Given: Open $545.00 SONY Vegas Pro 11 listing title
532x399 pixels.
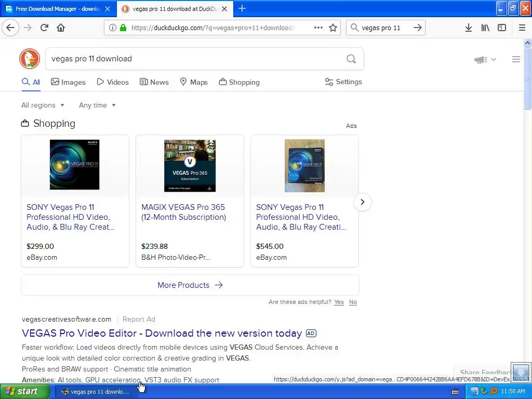Looking at the screenshot, I should tap(301, 217).
